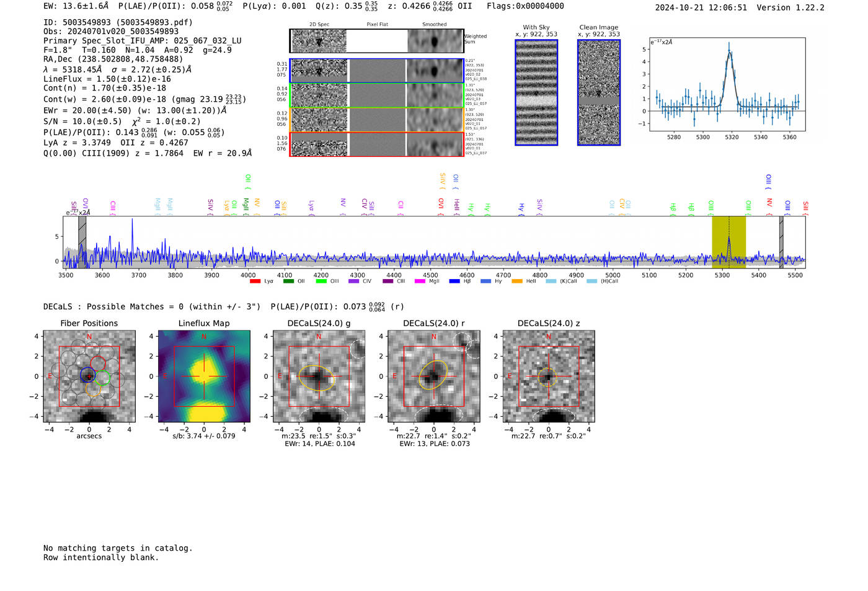868x591 pixels.
Task: Click the S/N = 10.0 line
Action: tap(122, 122)
